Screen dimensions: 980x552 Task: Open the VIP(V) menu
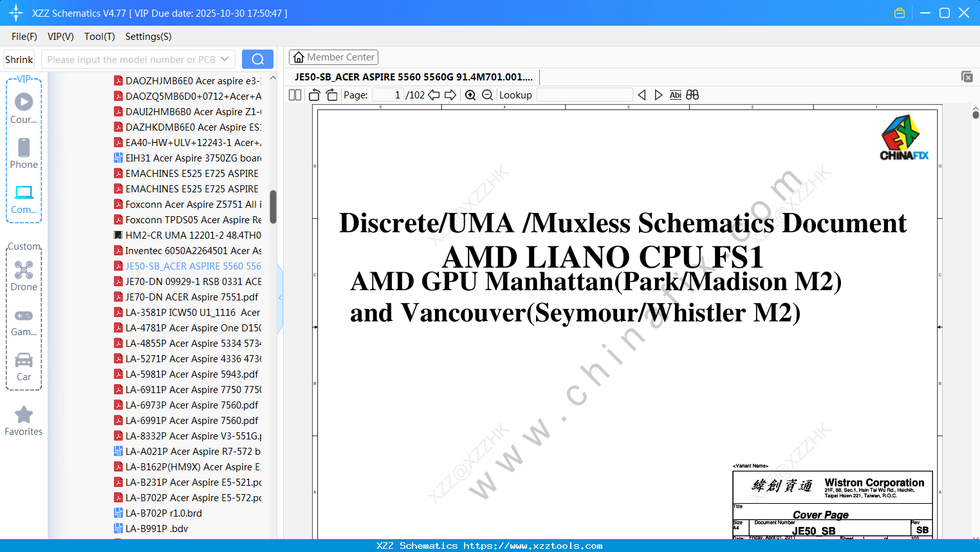pyautogui.click(x=60, y=37)
